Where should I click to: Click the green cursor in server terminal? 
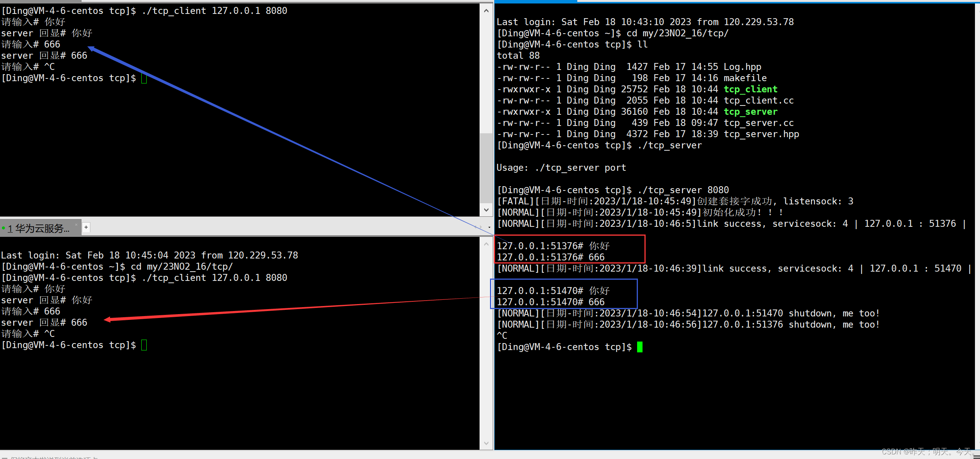639,347
